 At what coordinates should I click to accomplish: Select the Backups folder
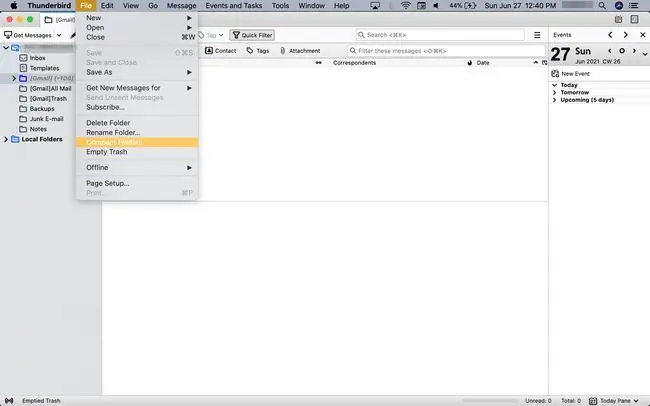[37, 109]
